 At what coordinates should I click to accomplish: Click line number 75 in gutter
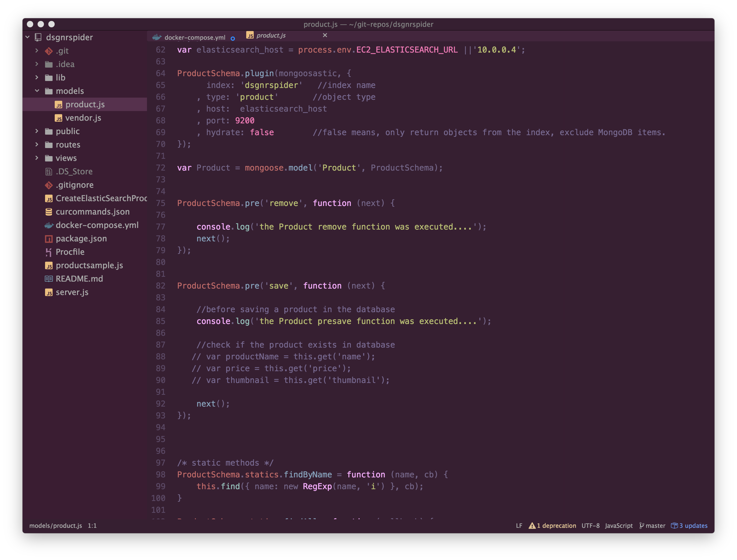(x=160, y=203)
